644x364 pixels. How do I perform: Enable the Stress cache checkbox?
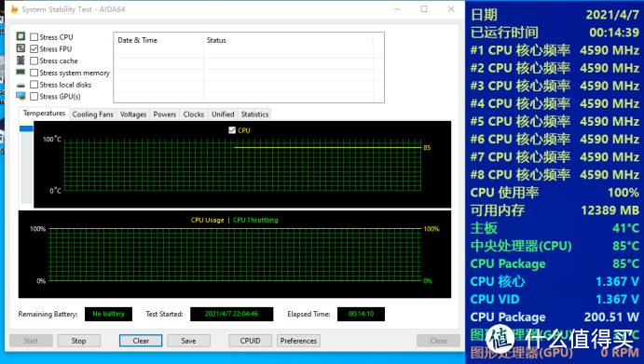34,61
